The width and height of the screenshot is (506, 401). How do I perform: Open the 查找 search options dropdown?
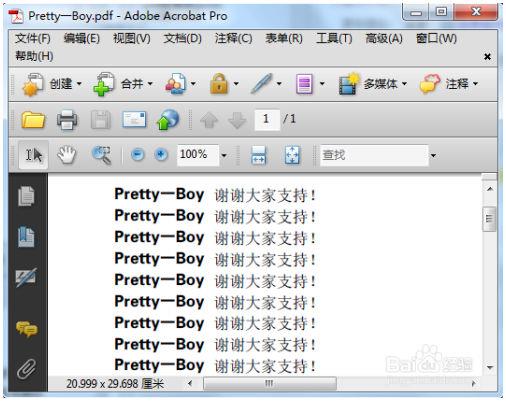pyautogui.click(x=433, y=155)
